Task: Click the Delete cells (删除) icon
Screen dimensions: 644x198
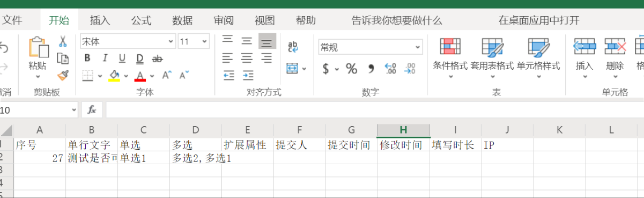Action: [615, 47]
